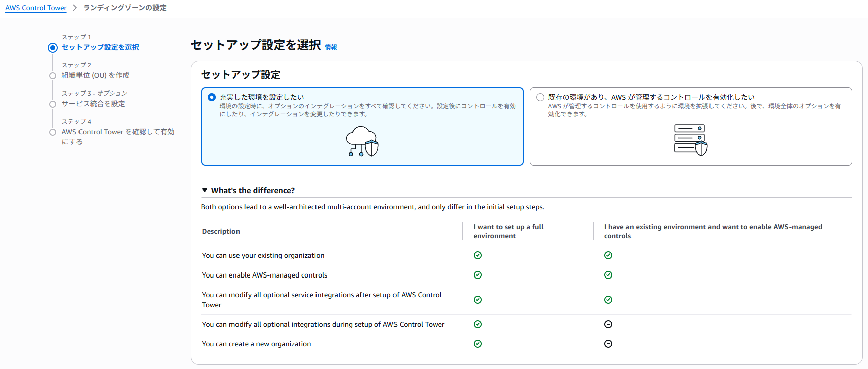Click 'You can create a new organization' text
Viewport: 868px width, 369px height.
[x=257, y=344]
